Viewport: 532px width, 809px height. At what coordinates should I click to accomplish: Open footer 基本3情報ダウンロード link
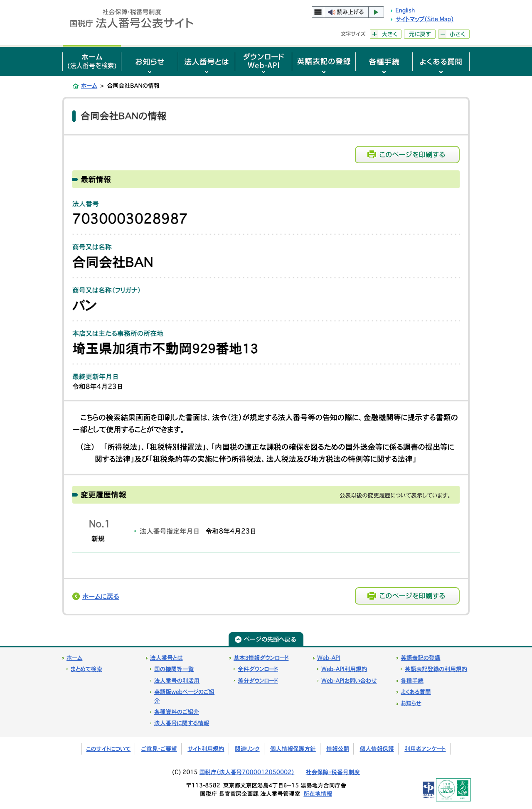[261, 658]
